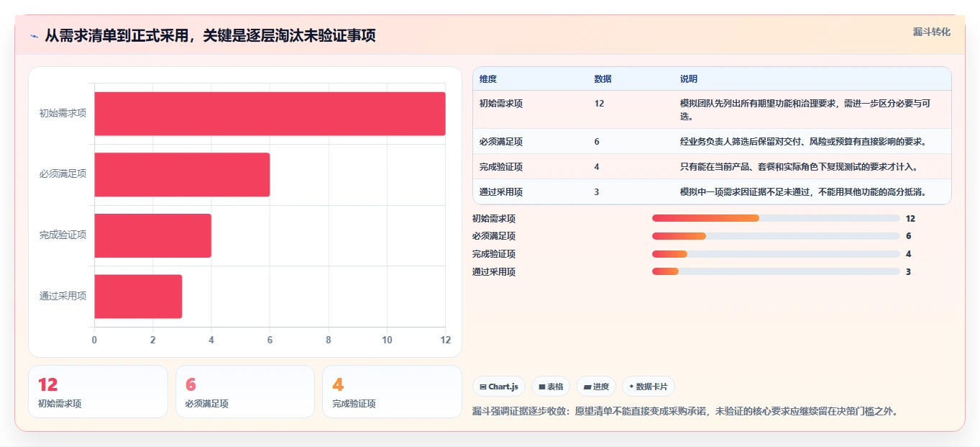Click the 漏斗转化 label in header
Screen dimensions: 980x447
(x=932, y=32)
